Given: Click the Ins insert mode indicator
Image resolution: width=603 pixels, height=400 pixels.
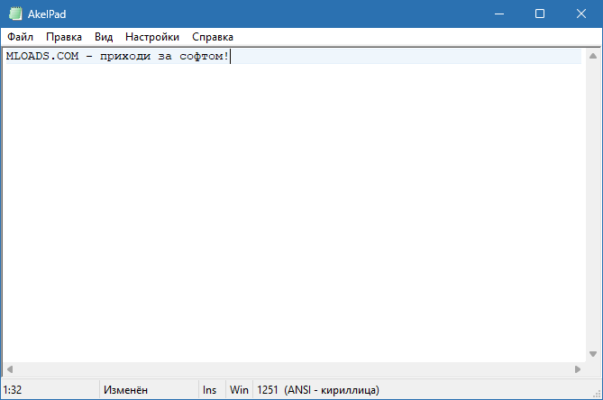Looking at the screenshot, I should [x=210, y=390].
